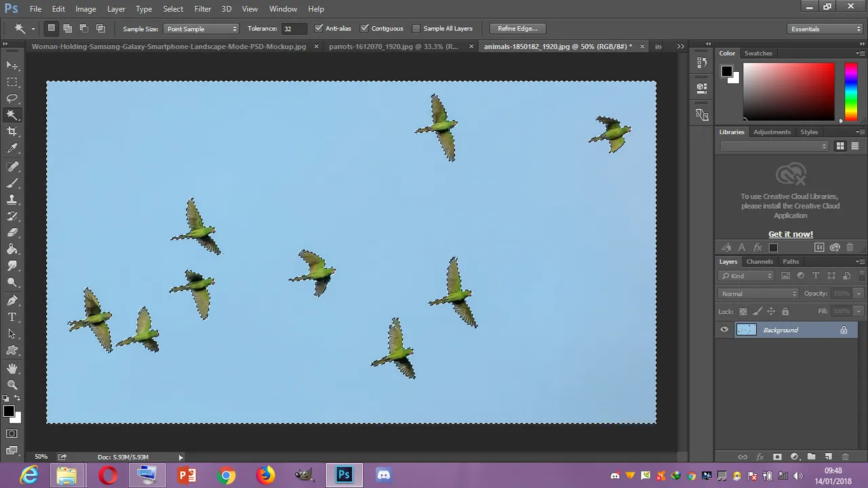This screenshot has height=488, width=868.
Task: Open the Libraries selection dropdown
Action: pyautogui.click(x=774, y=146)
